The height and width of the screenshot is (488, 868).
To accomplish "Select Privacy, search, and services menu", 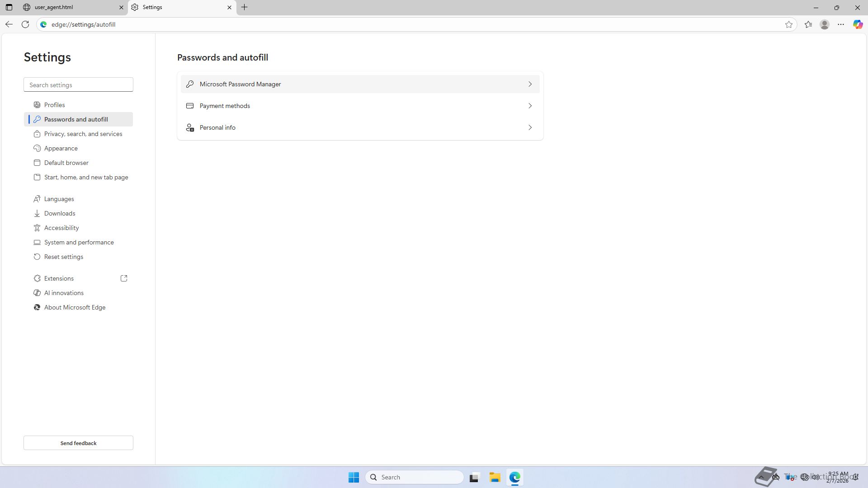I will 83,134.
